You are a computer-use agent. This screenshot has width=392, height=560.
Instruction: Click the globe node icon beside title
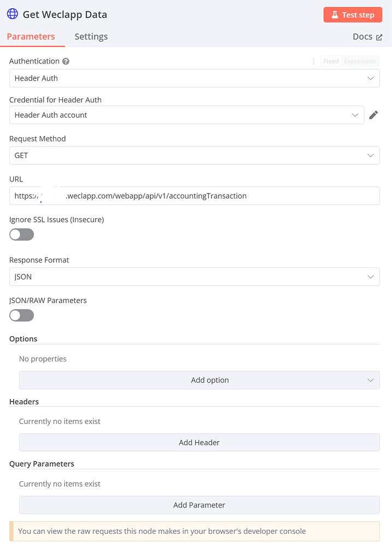coord(12,14)
